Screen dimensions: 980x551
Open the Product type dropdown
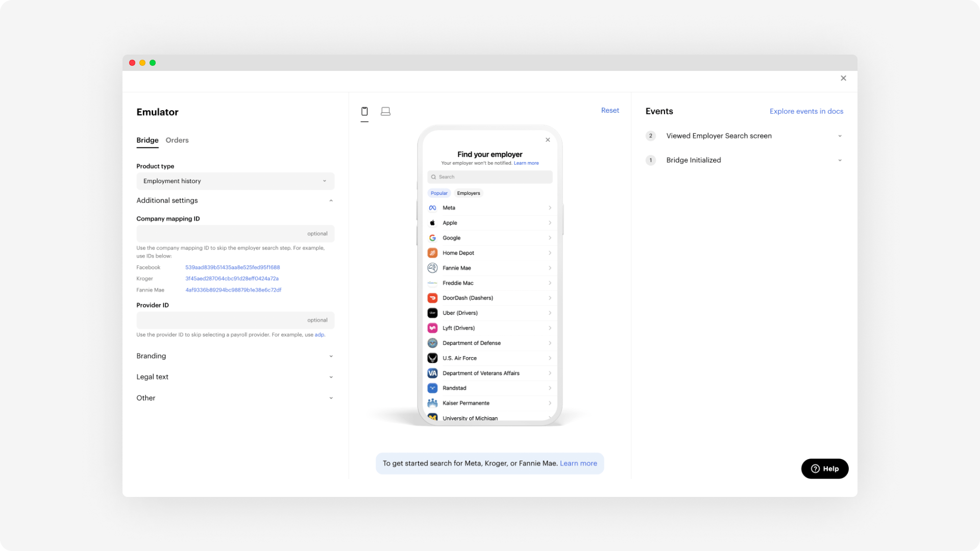point(235,181)
